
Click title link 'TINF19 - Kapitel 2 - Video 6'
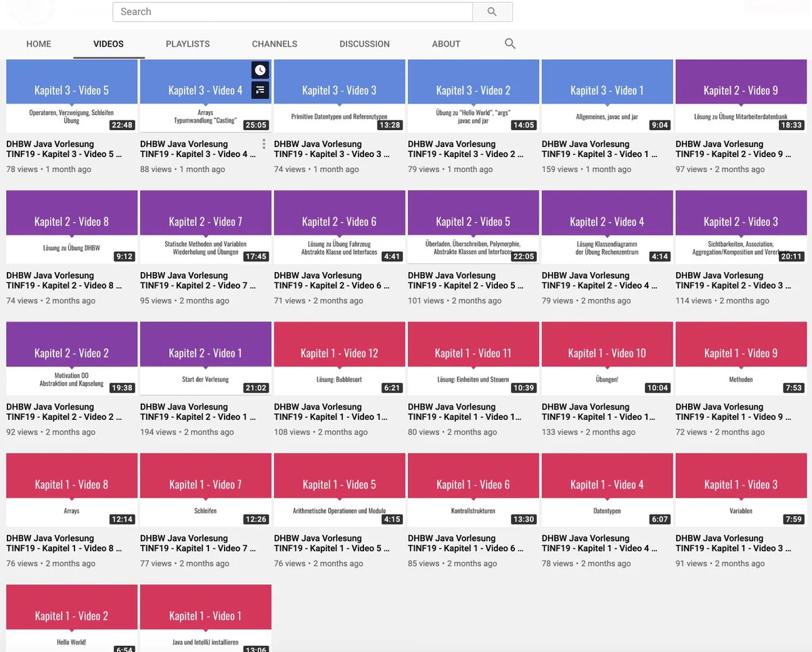tap(332, 280)
